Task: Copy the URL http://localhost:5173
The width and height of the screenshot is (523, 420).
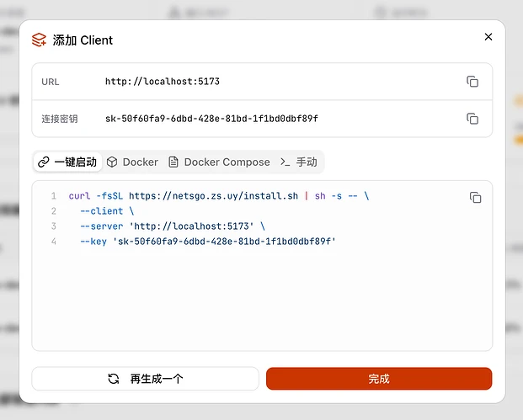Action: (x=472, y=82)
